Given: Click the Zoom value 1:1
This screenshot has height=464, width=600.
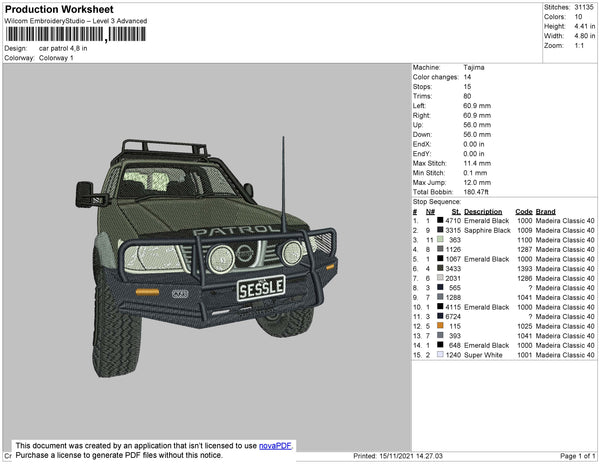Looking at the screenshot, I should [579, 46].
